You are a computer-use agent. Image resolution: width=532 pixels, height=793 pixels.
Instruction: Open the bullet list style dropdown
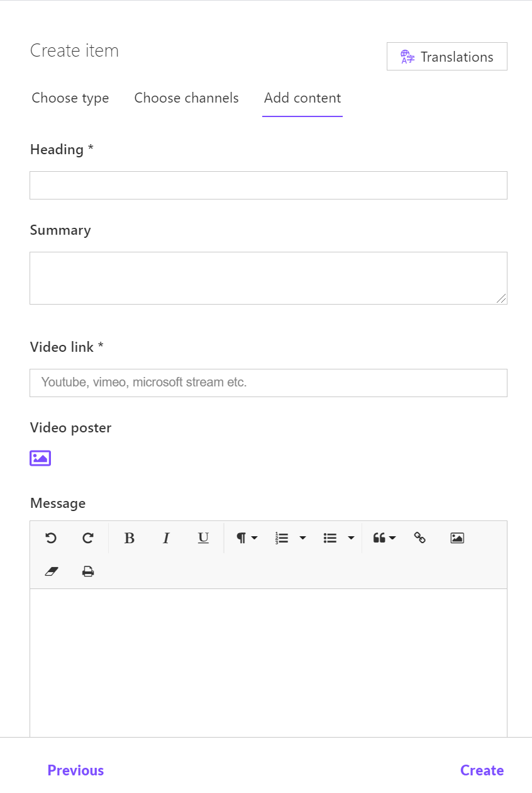pyautogui.click(x=338, y=538)
